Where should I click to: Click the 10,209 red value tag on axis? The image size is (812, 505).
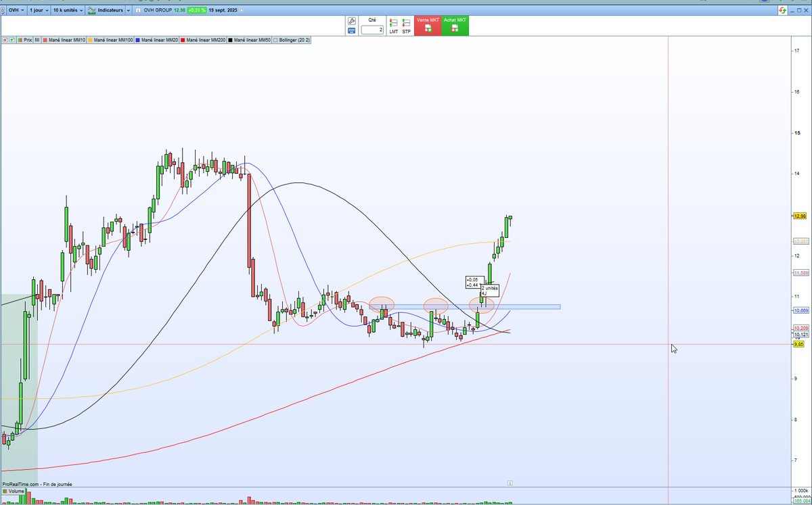[800, 328]
